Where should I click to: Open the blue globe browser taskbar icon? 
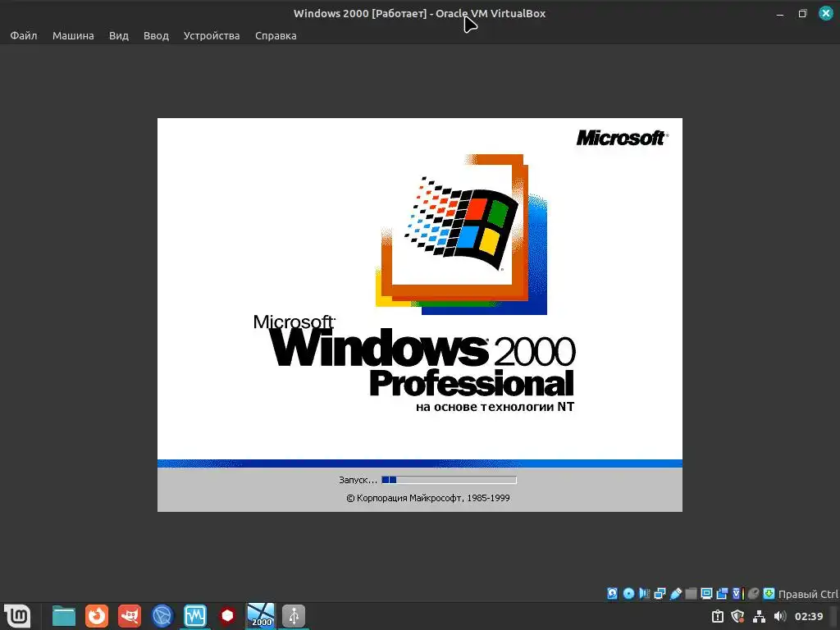coord(162,615)
